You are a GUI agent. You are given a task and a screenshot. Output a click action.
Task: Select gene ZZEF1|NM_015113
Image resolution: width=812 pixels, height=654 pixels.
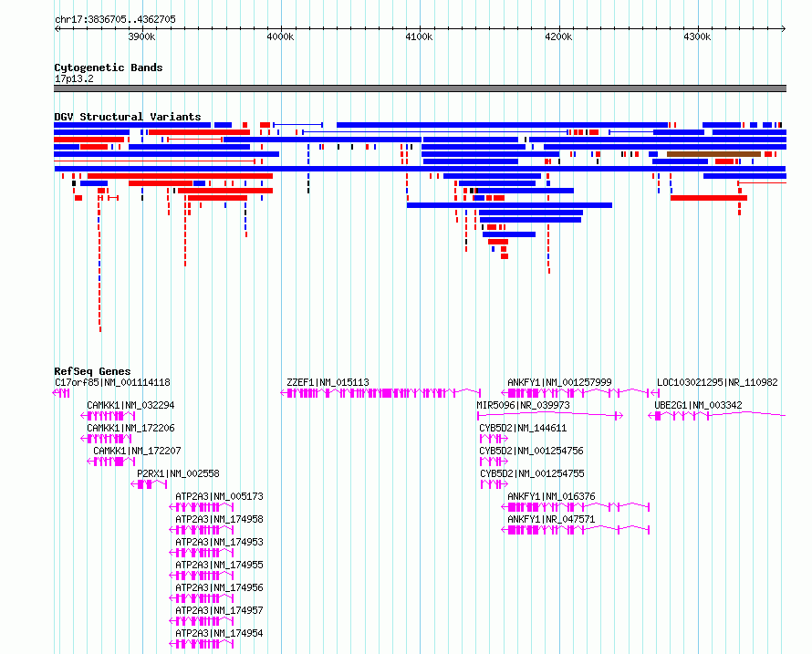point(328,382)
